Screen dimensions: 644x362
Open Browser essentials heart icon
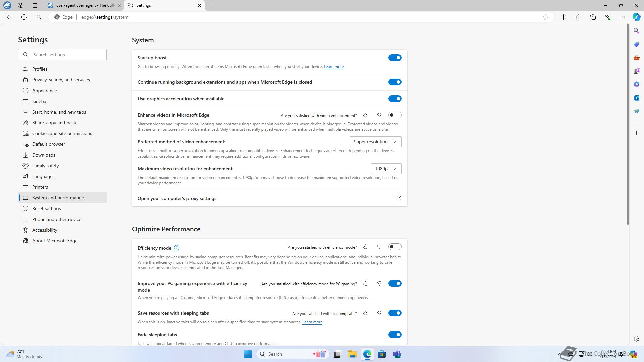[608, 17]
